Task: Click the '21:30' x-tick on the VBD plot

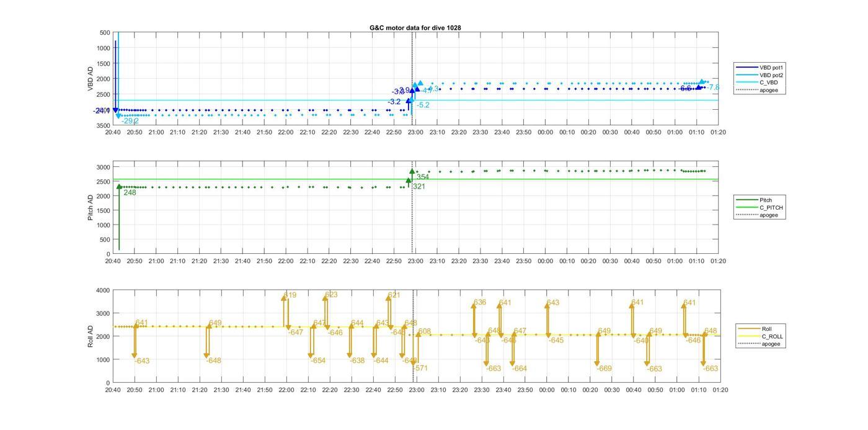Action: coord(221,132)
